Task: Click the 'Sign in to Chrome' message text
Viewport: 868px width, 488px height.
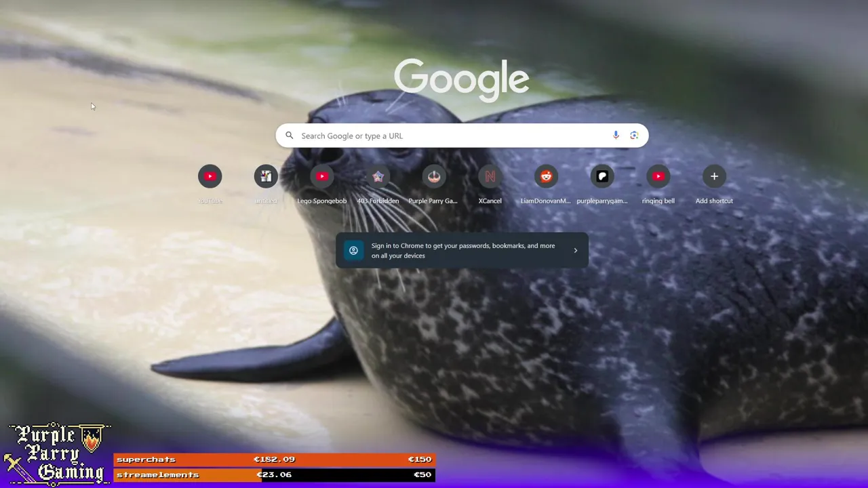Action: click(x=463, y=251)
